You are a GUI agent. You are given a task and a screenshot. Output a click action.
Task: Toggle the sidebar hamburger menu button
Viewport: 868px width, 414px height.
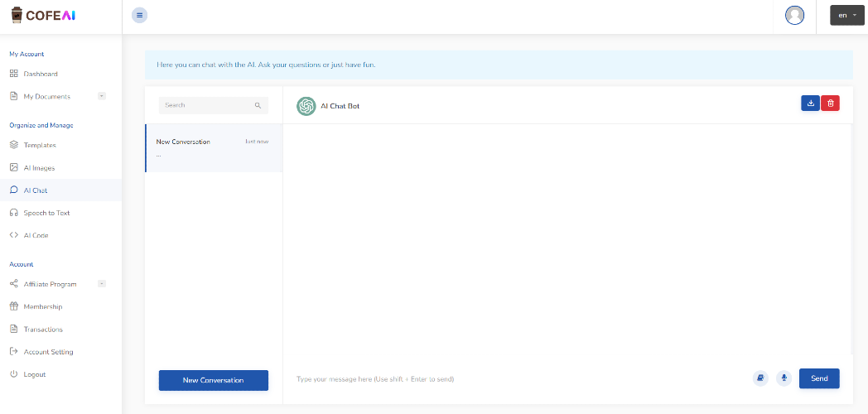139,15
